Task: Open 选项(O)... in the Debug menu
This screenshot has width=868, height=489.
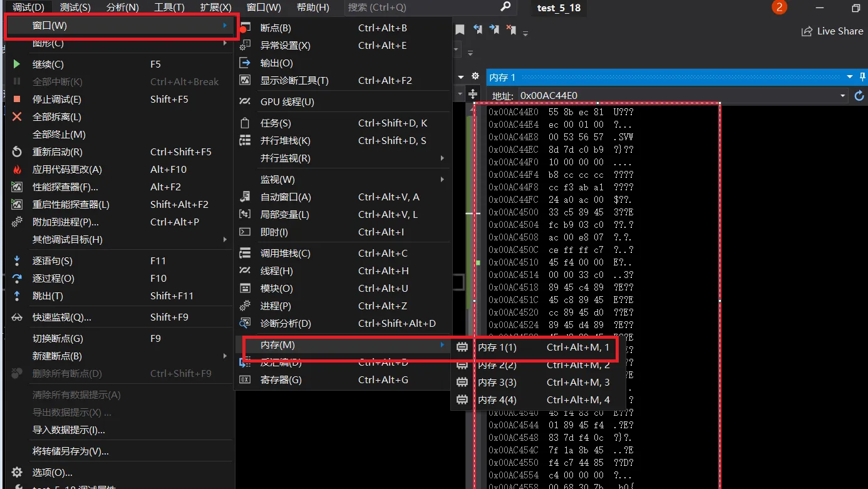Action: (x=120, y=473)
